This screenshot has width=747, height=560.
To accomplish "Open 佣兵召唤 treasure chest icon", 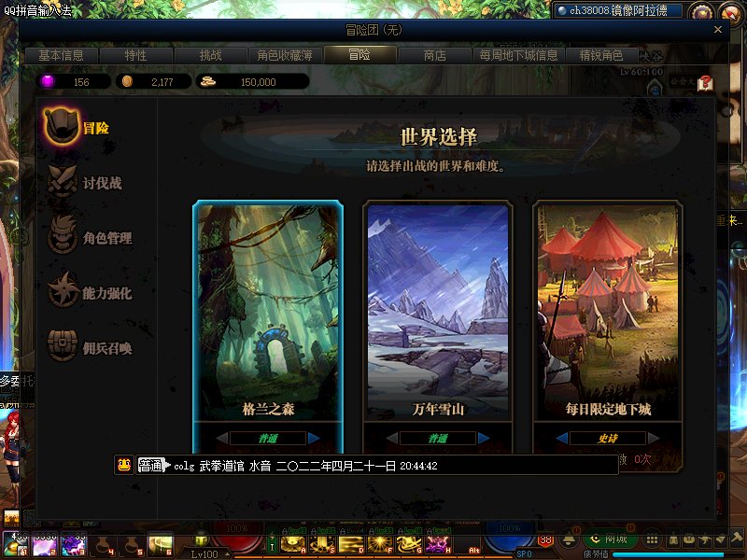I will click(x=63, y=344).
